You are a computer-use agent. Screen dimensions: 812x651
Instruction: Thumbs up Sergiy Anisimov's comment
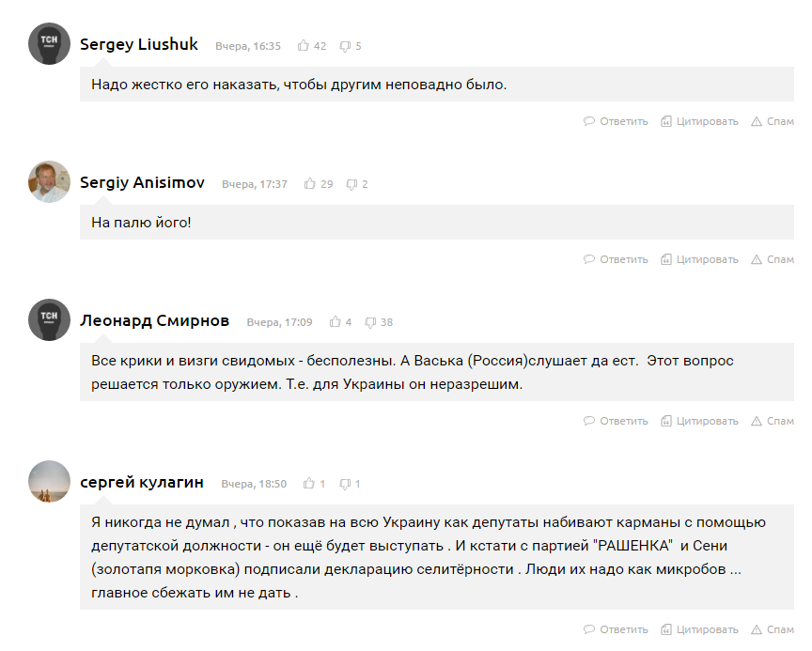(x=310, y=184)
